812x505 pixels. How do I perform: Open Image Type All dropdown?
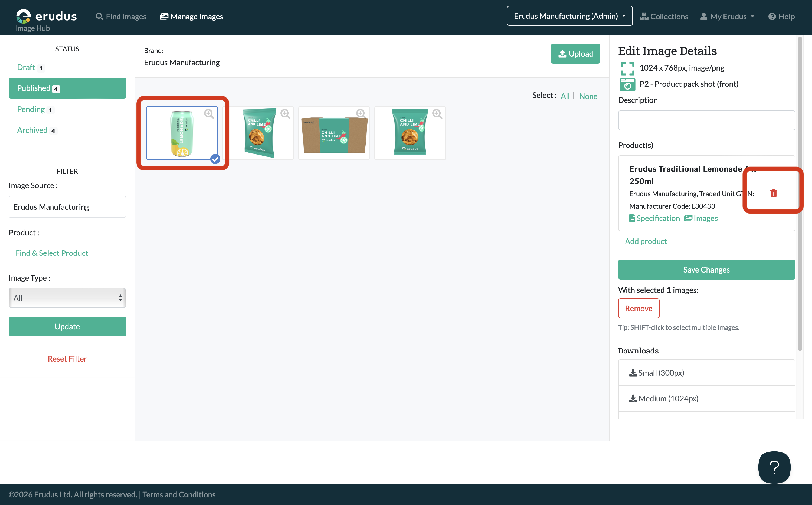(x=67, y=298)
